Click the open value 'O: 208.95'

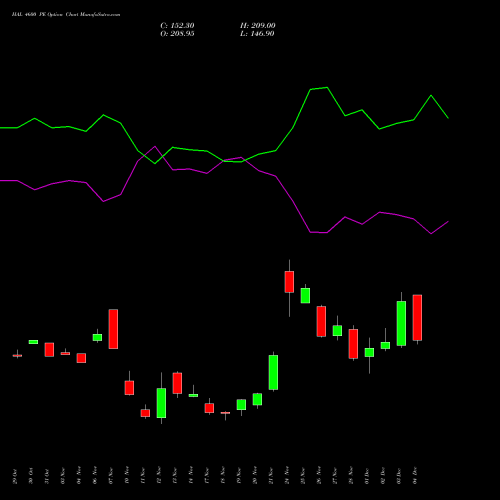pos(177,34)
